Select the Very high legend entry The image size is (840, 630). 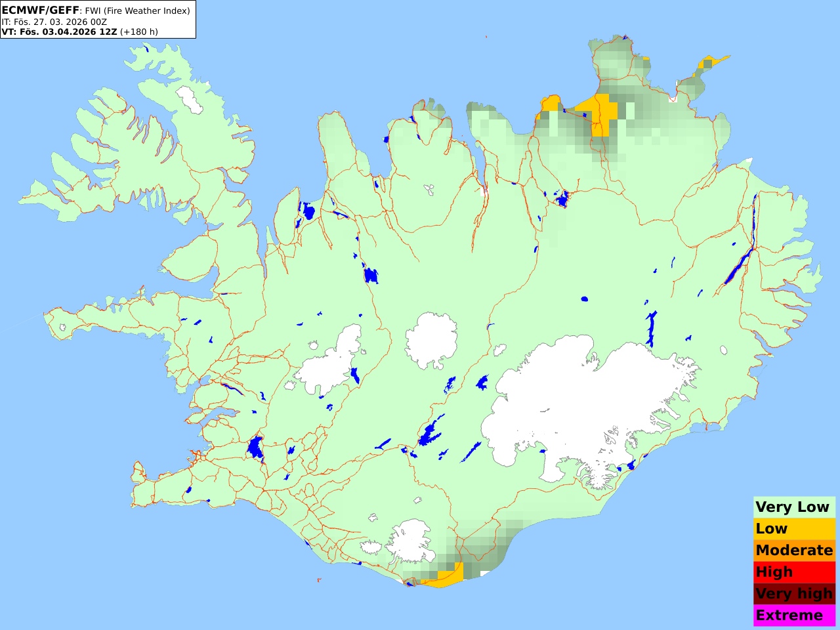click(x=794, y=593)
